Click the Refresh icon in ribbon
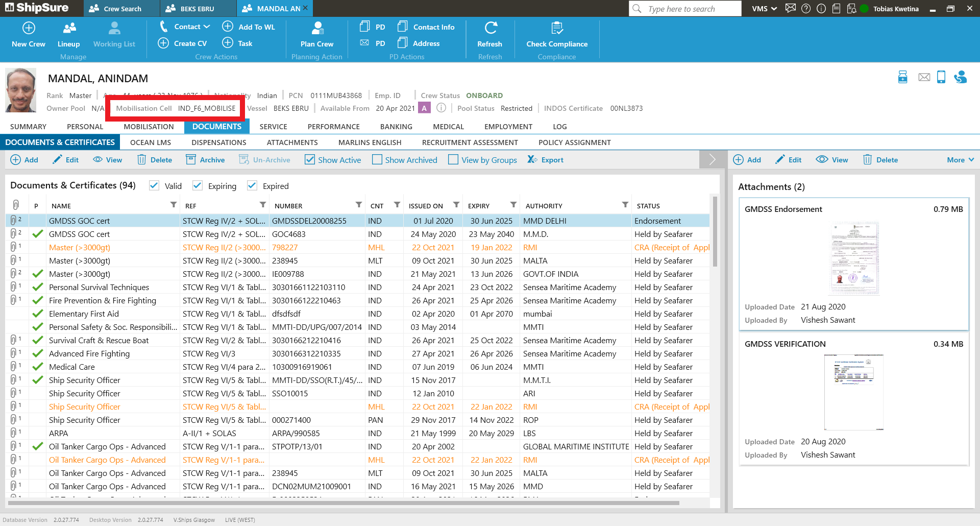Image resolution: width=980 pixels, height=526 pixels. (489, 28)
